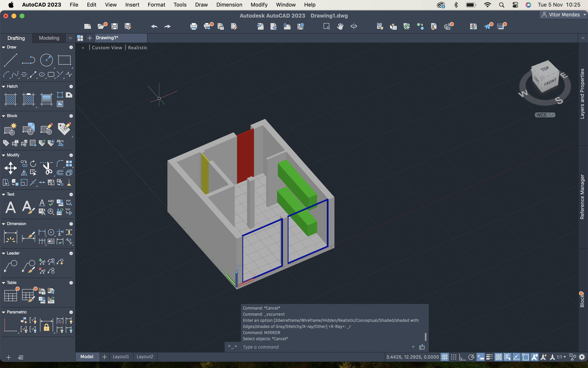The image size is (588, 368).
Task: Click the Undo arrow in toolbar
Action: coord(154,26)
